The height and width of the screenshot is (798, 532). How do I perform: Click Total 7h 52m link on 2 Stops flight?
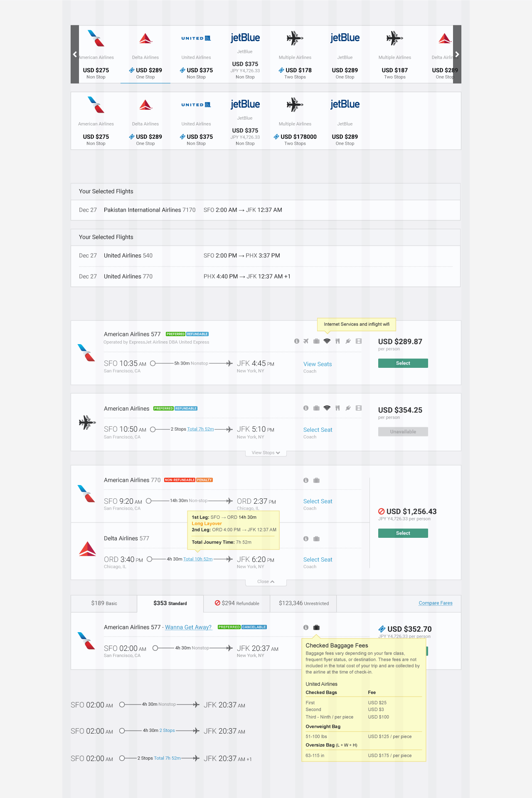(200, 429)
